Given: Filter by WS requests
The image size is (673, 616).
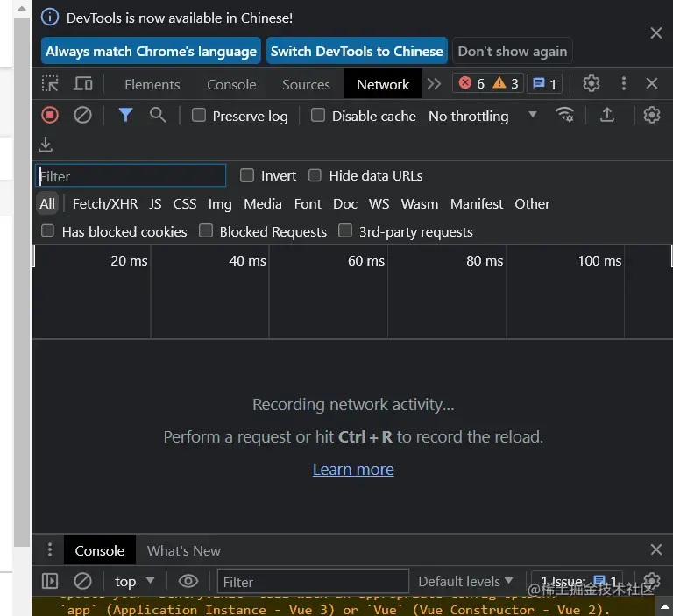Looking at the screenshot, I should [379, 203].
